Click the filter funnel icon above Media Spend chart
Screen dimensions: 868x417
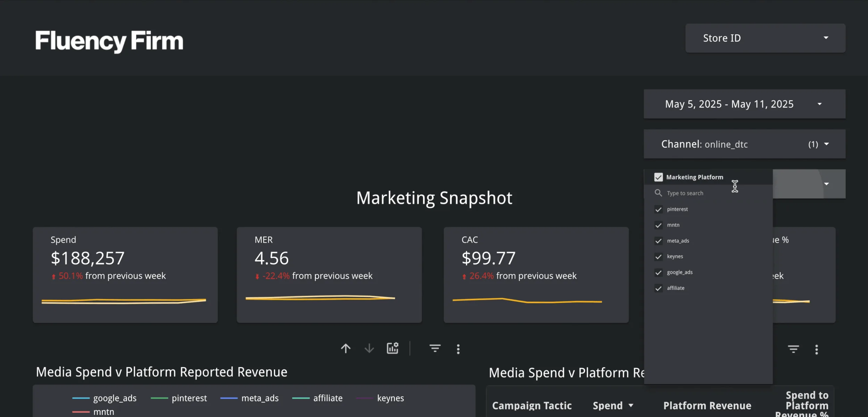[435, 348]
